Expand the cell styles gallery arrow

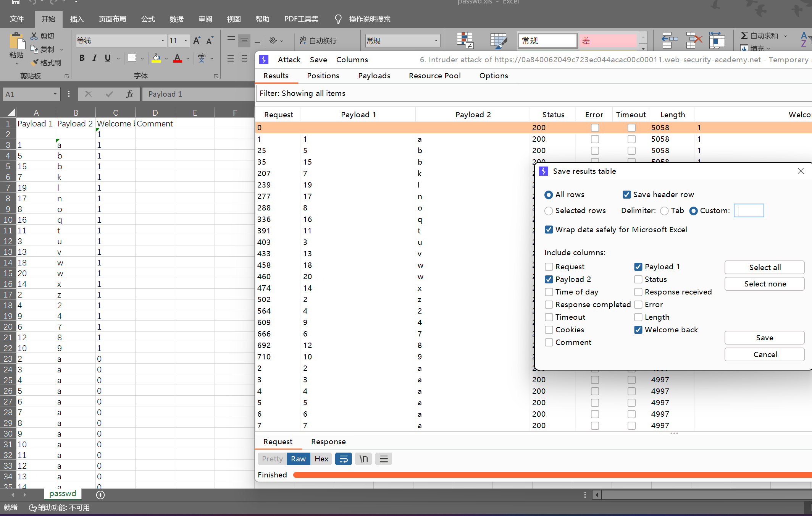[x=643, y=49]
